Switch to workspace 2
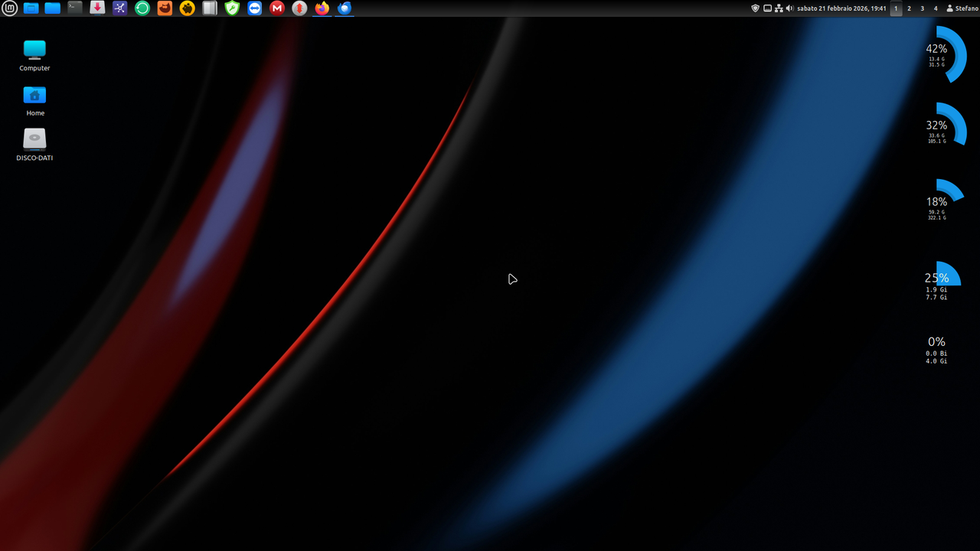Viewport: 980px width, 551px height. pos(909,8)
